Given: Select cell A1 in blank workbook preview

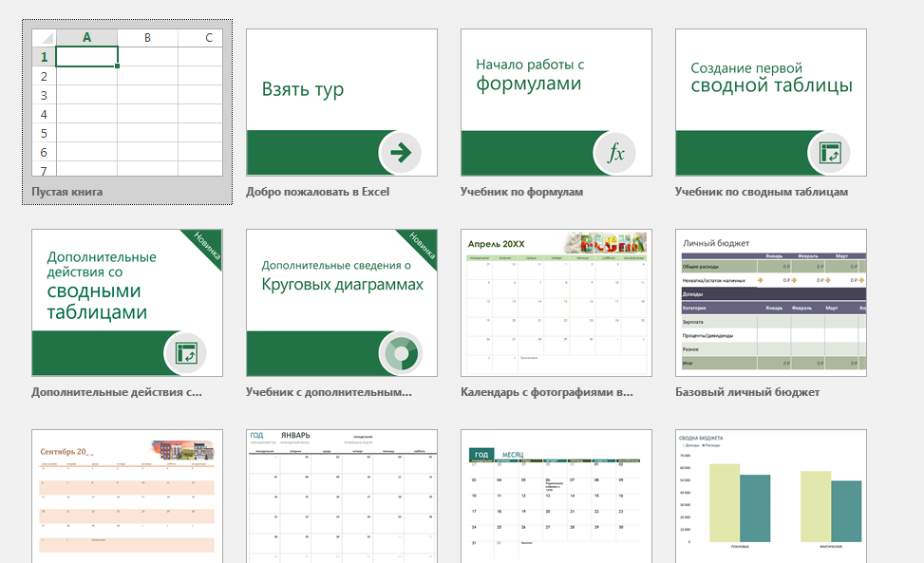Looking at the screenshot, I should 86,57.
